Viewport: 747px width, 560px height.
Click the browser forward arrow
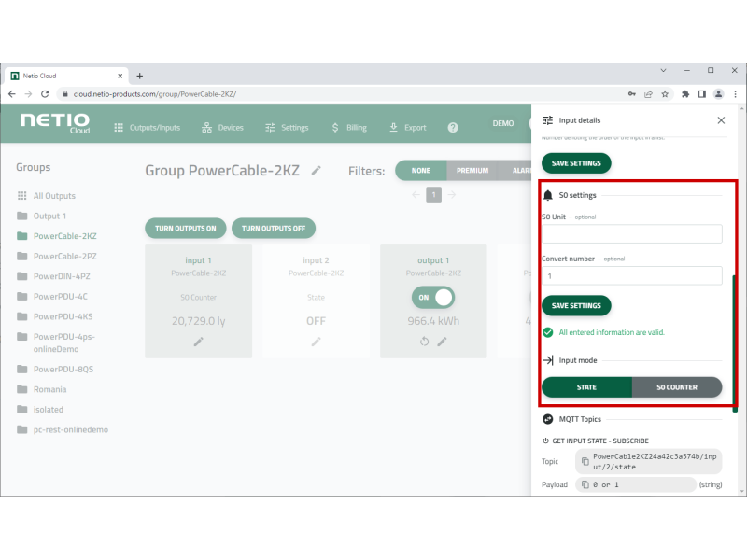click(28, 94)
